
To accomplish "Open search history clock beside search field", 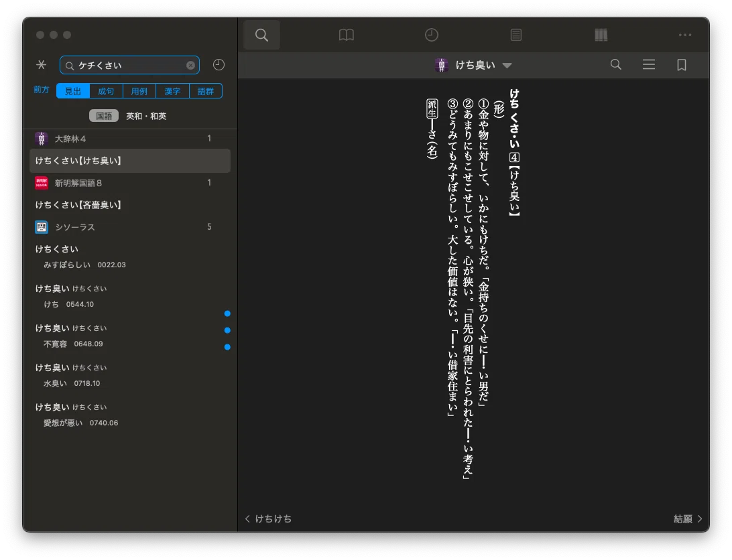I will tap(219, 65).
